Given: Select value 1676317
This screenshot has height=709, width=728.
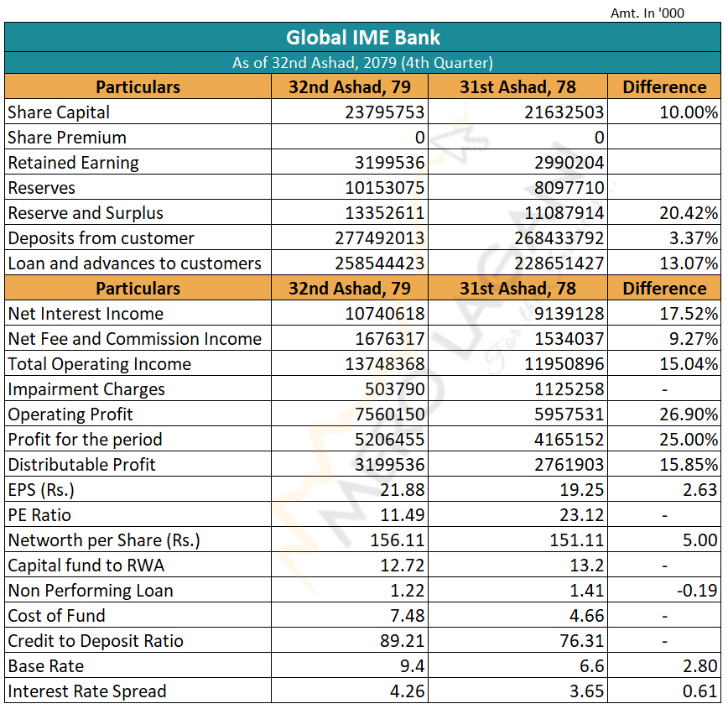Looking at the screenshot, I should click(x=389, y=339).
